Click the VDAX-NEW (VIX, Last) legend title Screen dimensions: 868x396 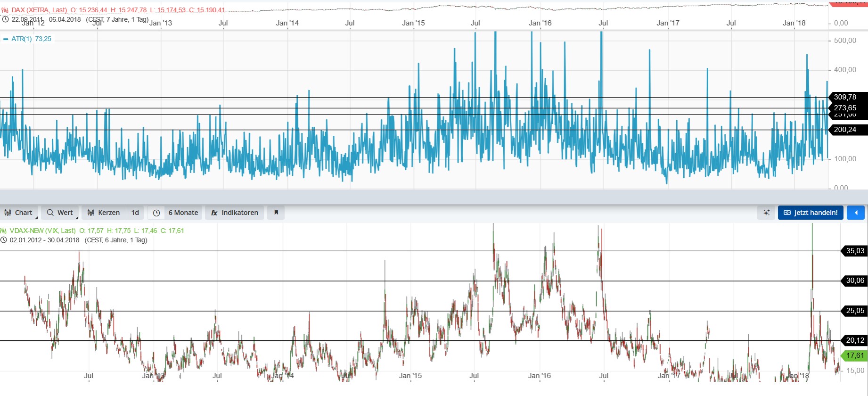coord(42,231)
